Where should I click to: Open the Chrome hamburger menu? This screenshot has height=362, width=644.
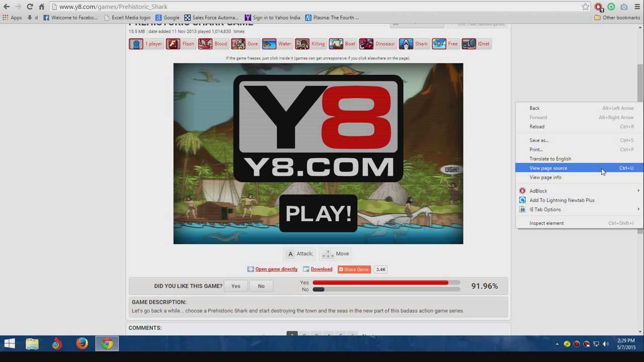pos(637,7)
